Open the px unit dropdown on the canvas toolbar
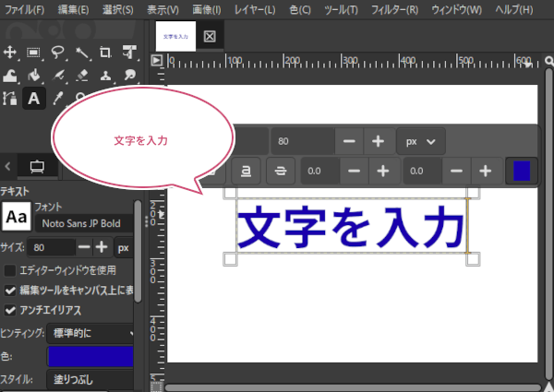554x392 pixels. click(420, 141)
